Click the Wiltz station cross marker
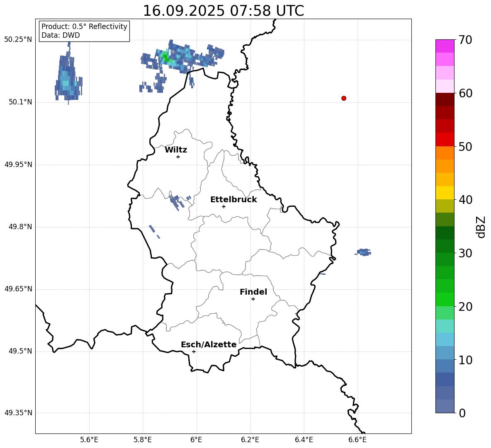The width and height of the screenshot is (491, 448). [x=178, y=157]
